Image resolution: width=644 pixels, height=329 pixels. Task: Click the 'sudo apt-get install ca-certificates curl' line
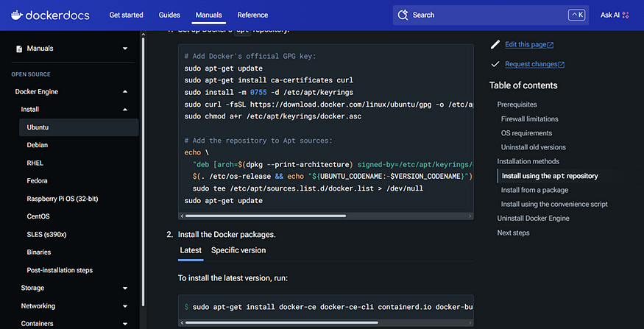pos(269,80)
